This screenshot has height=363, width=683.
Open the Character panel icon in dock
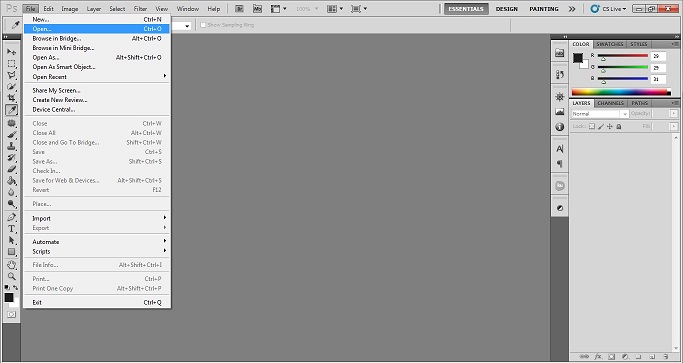560,149
